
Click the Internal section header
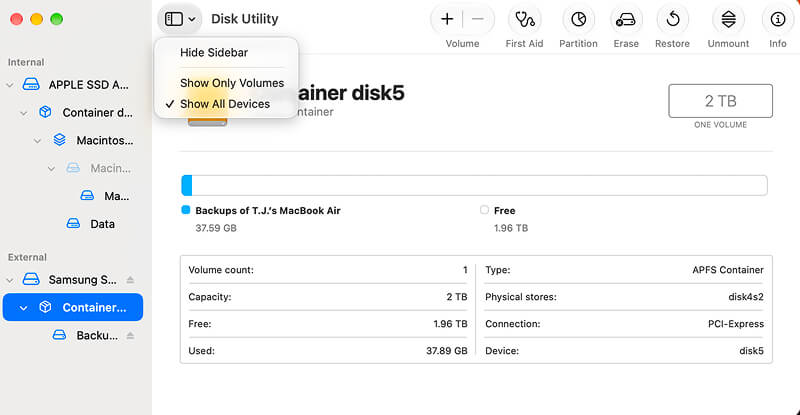[26, 62]
